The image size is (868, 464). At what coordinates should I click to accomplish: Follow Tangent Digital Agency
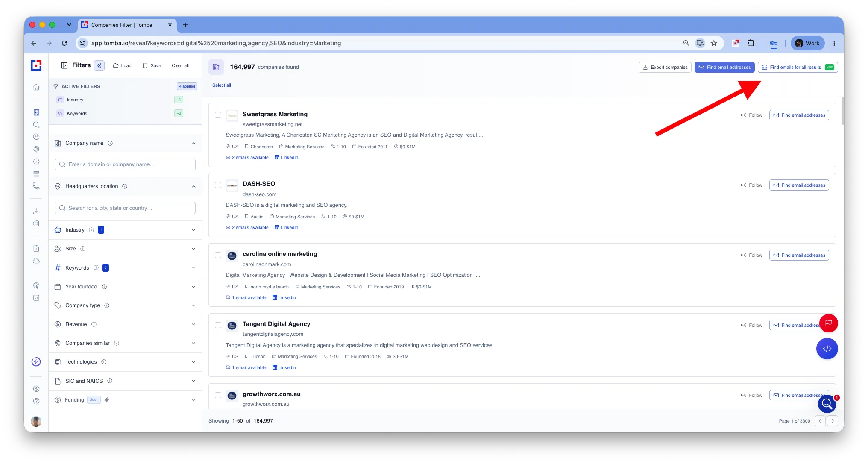(751, 325)
